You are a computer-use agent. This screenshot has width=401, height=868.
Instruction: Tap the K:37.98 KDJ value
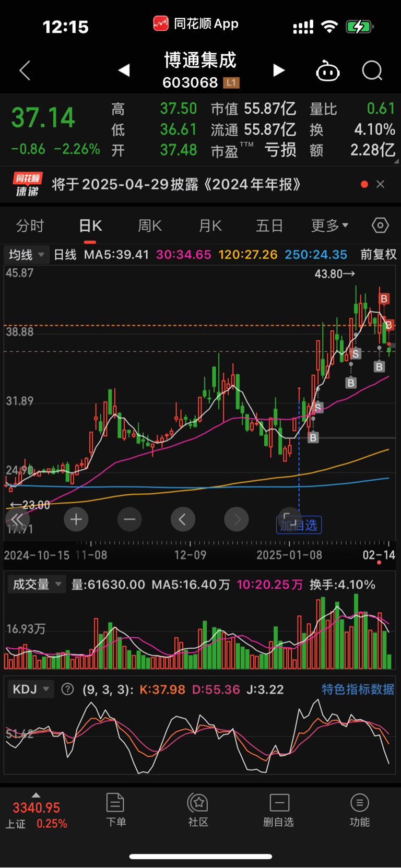coord(162,689)
